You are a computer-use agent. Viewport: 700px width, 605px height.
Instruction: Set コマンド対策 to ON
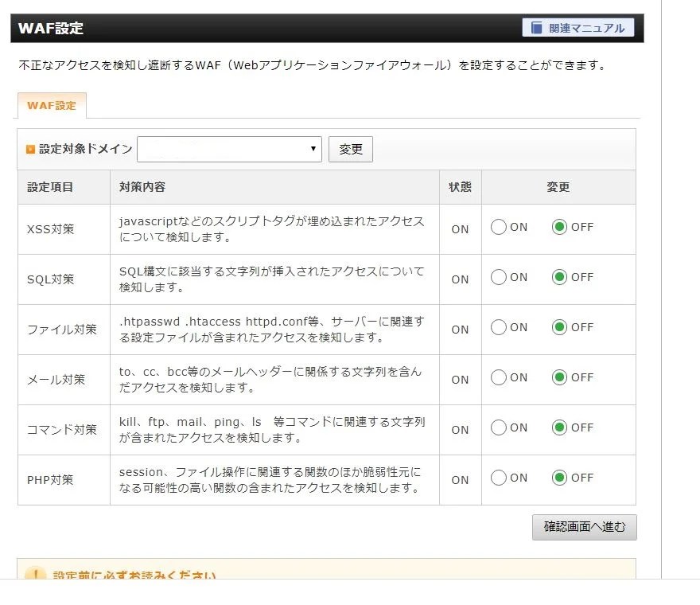(499, 427)
